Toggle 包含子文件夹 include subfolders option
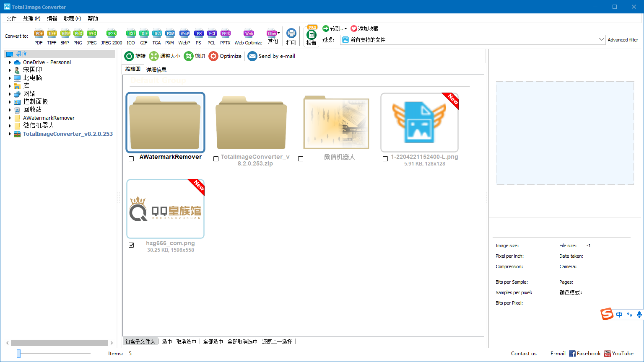Viewport: 644px width, 362px height. tap(140, 341)
